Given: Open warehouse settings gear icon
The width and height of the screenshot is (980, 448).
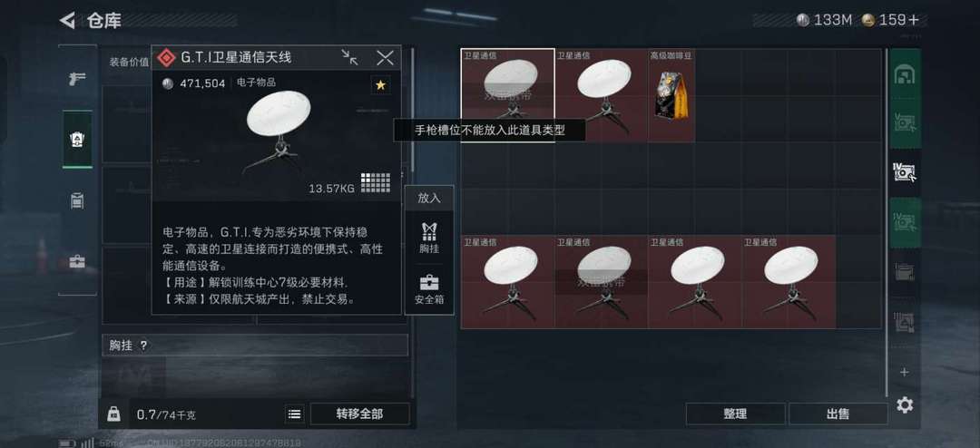Looking at the screenshot, I should (905, 404).
